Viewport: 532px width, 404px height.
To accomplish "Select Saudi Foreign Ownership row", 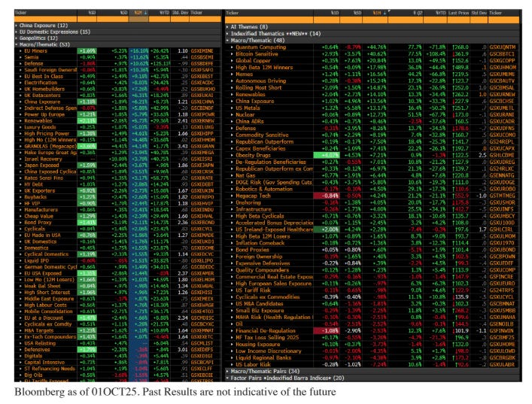I will pyautogui.click(x=117, y=70).
